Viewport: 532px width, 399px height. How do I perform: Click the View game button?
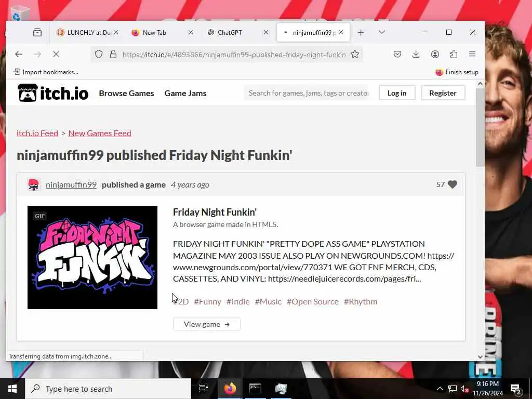click(x=207, y=324)
